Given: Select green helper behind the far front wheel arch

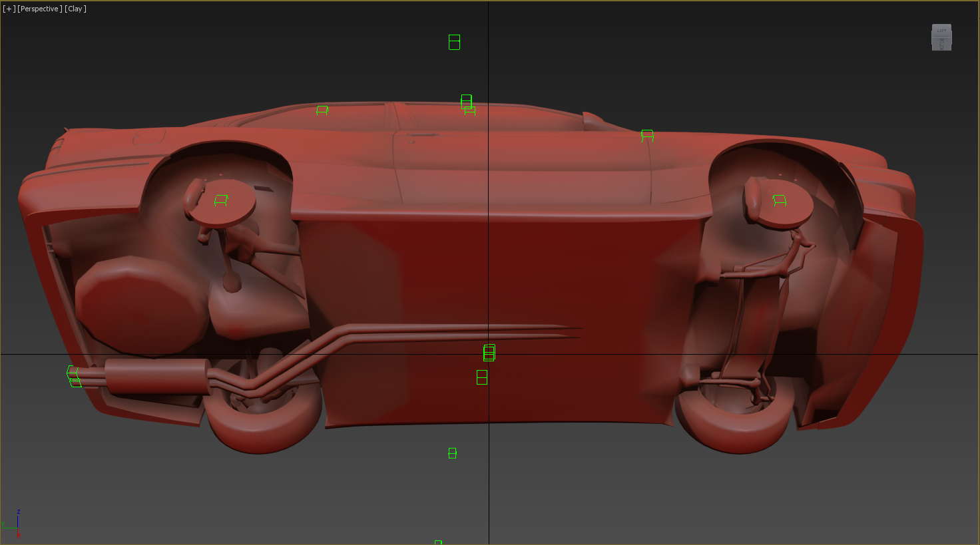Looking at the screenshot, I should point(647,135).
